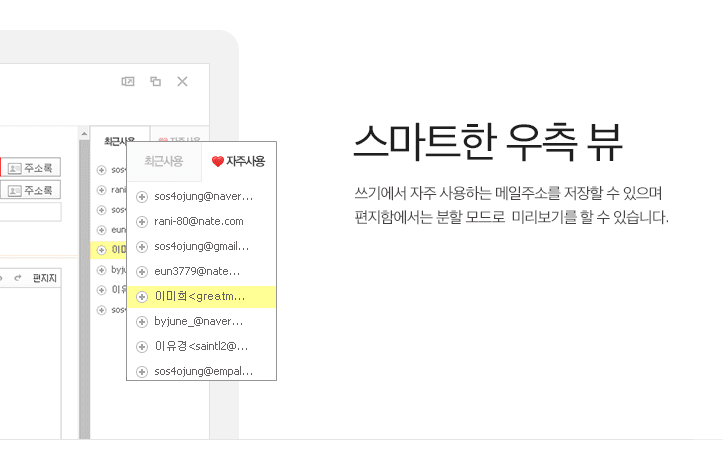Select highlighted 이미희<greatm… entry
Viewport: 723px width, 469px height.
point(201,297)
